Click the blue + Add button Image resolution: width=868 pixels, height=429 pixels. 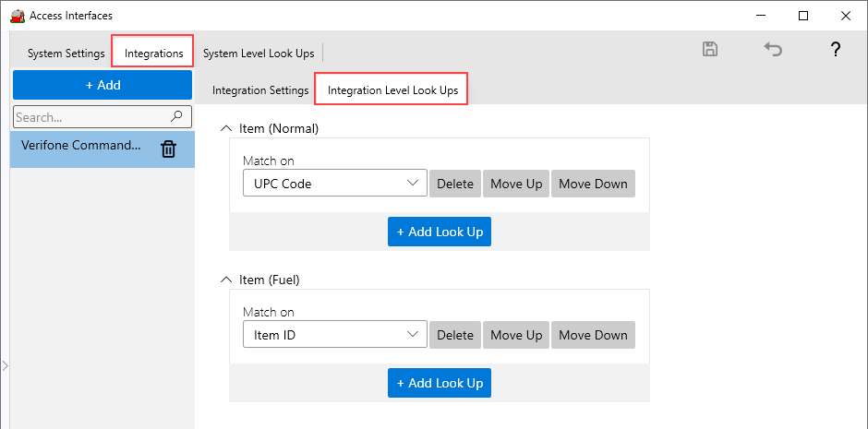click(x=102, y=85)
